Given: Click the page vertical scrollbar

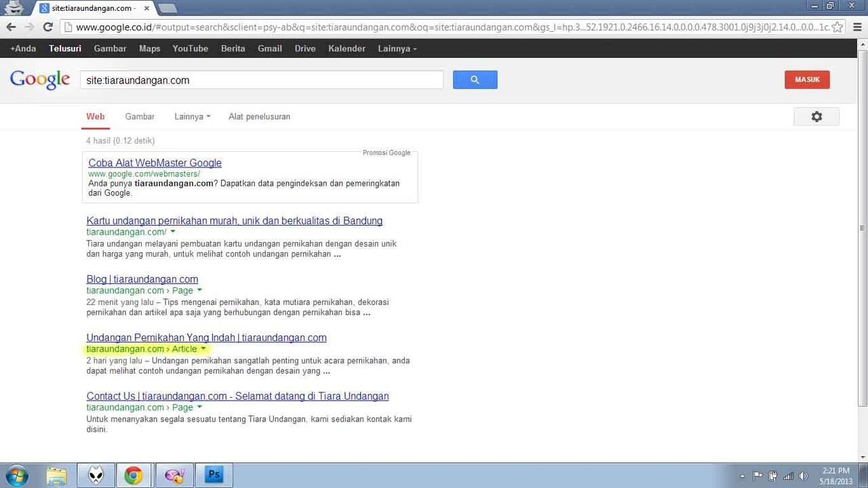Looking at the screenshot, I should 863,227.
